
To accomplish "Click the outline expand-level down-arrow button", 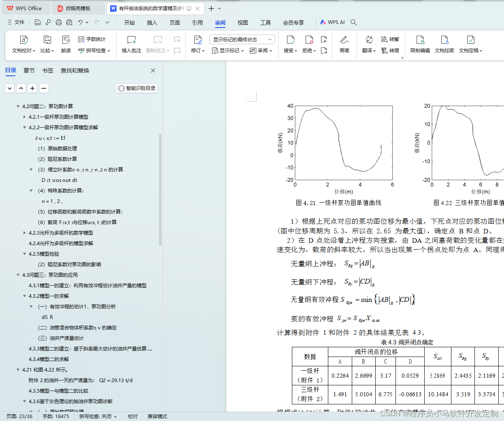I will [10, 88].
